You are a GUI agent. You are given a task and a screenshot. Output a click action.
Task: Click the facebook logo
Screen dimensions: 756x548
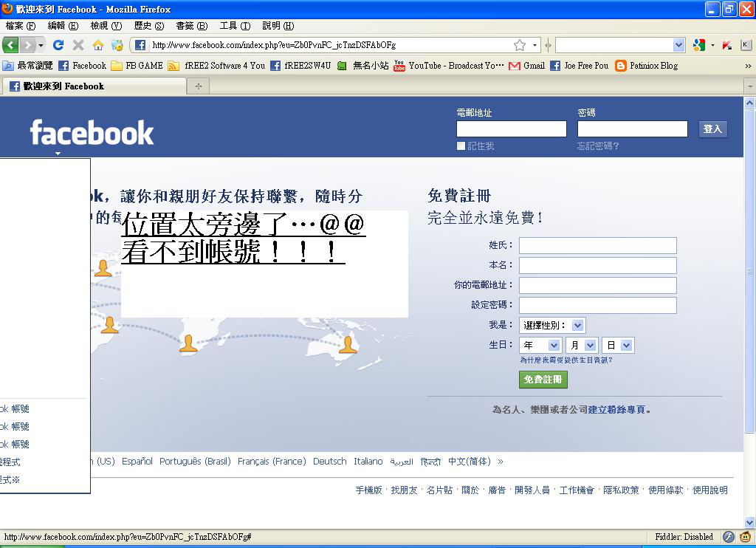click(92, 133)
